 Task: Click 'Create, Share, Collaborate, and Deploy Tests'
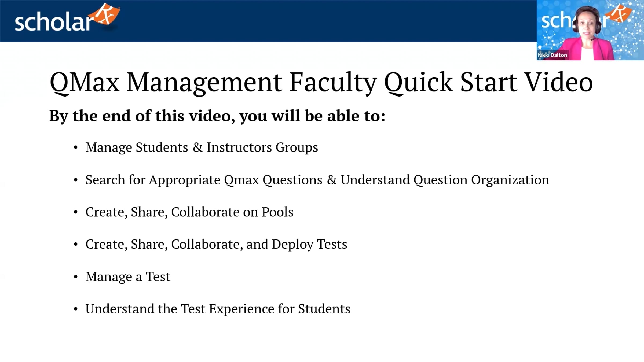point(216,244)
